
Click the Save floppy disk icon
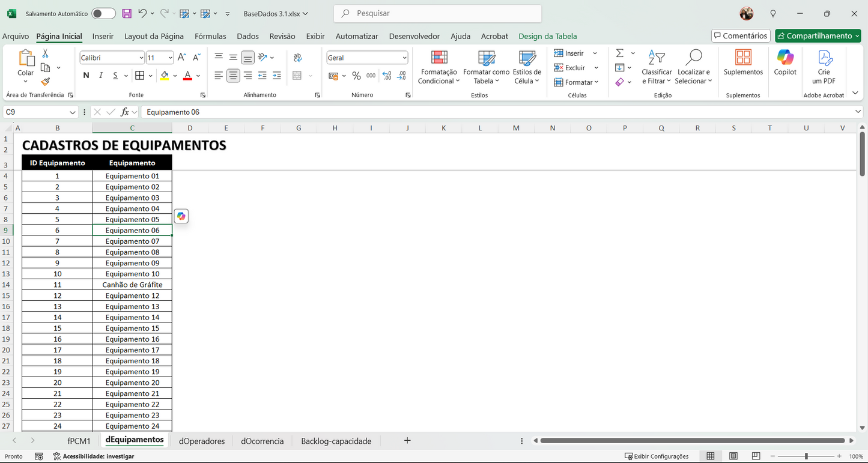coord(127,13)
